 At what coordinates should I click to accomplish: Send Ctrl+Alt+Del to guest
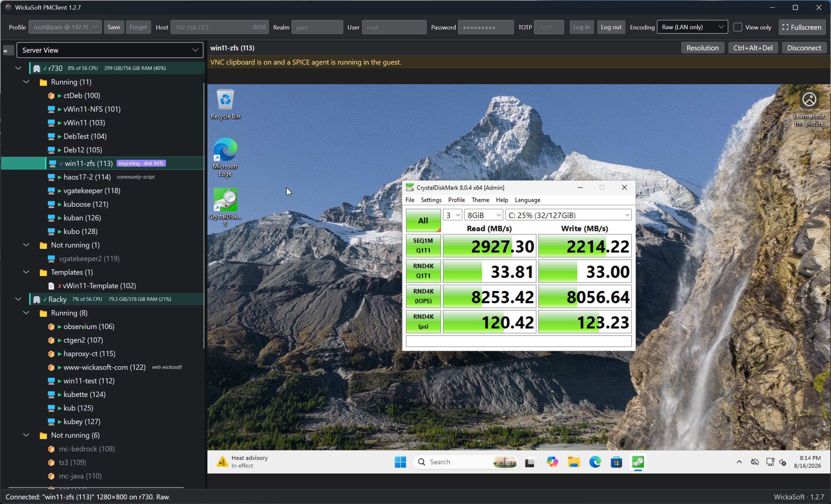(x=752, y=48)
